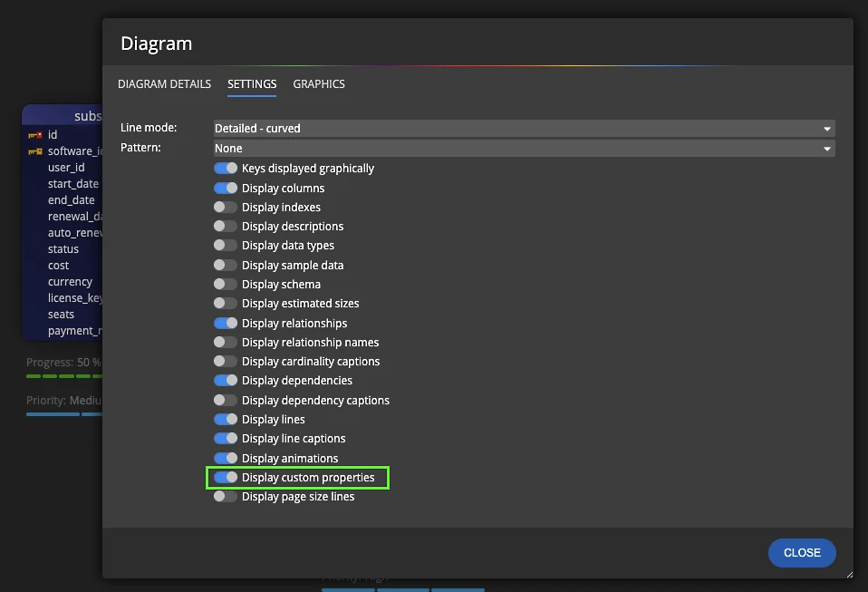Viewport: 868px width, 592px height.
Task: Click the blue Priority Medium bar
Action: pyautogui.click(x=63, y=414)
